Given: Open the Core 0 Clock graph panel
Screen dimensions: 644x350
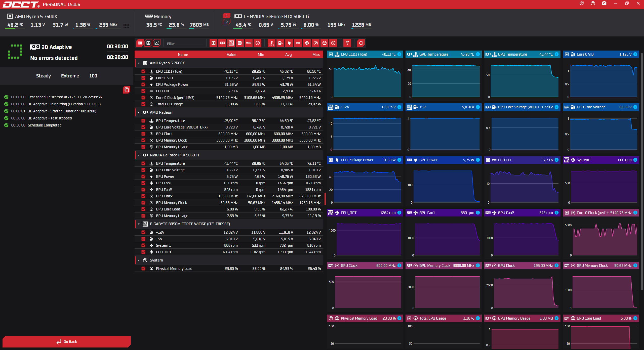Looking at the screenshot, I should click(x=601, y=234).
